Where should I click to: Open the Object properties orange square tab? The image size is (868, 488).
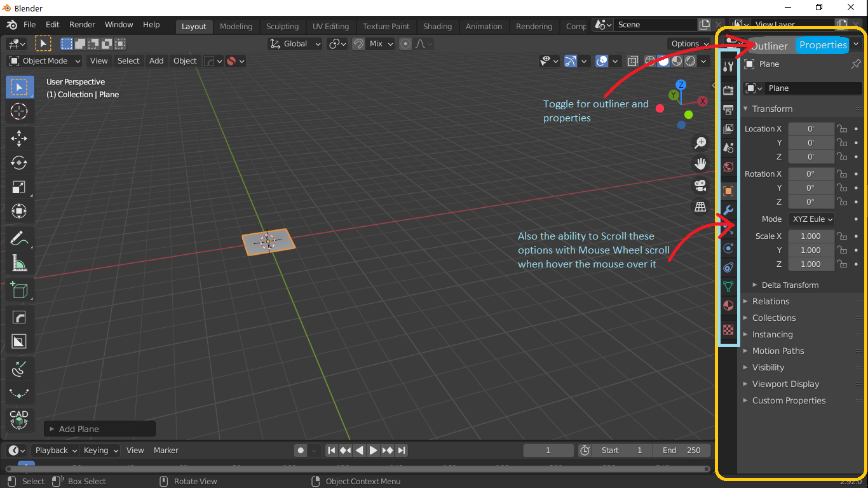[x=729, y=191]
